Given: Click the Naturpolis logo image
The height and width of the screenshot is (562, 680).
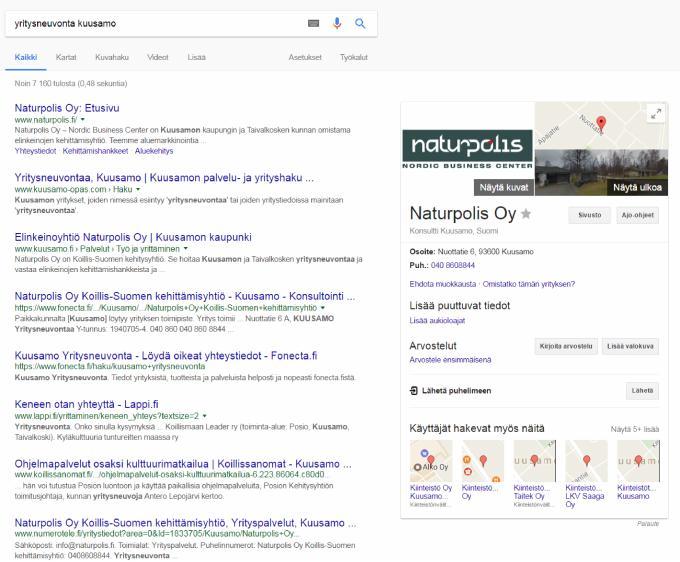Looking at the screenshot, I should coord(468,149).
